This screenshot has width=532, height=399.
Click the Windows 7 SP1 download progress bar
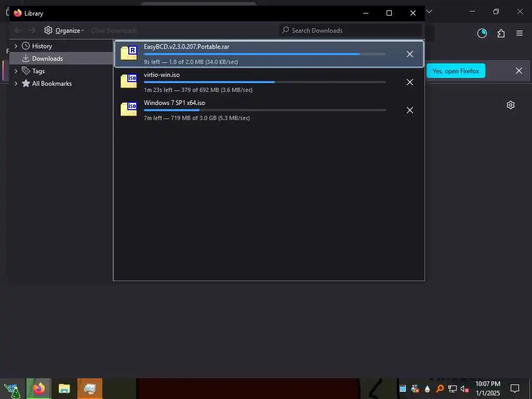264,110
